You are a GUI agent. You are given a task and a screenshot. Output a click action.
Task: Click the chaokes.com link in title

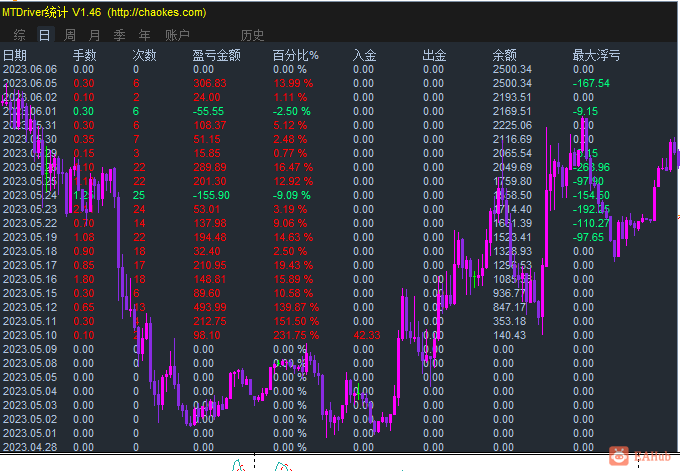click(157, 12)
